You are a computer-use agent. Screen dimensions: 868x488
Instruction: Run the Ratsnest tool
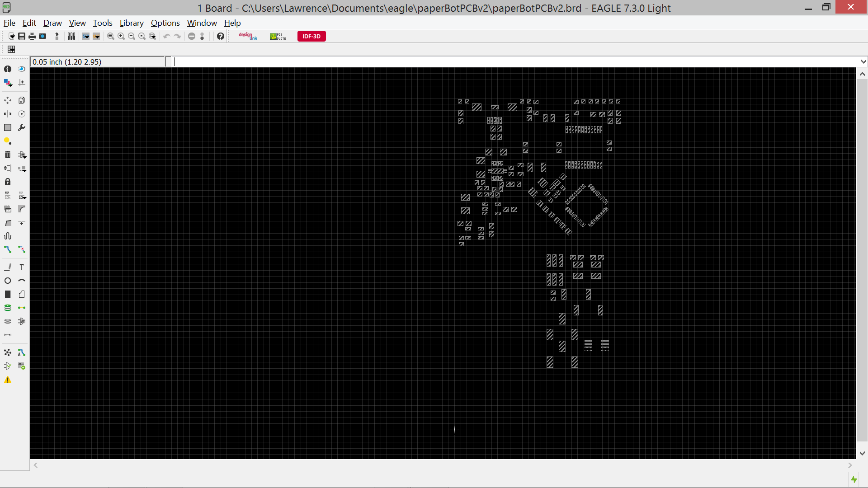(8, 352)
